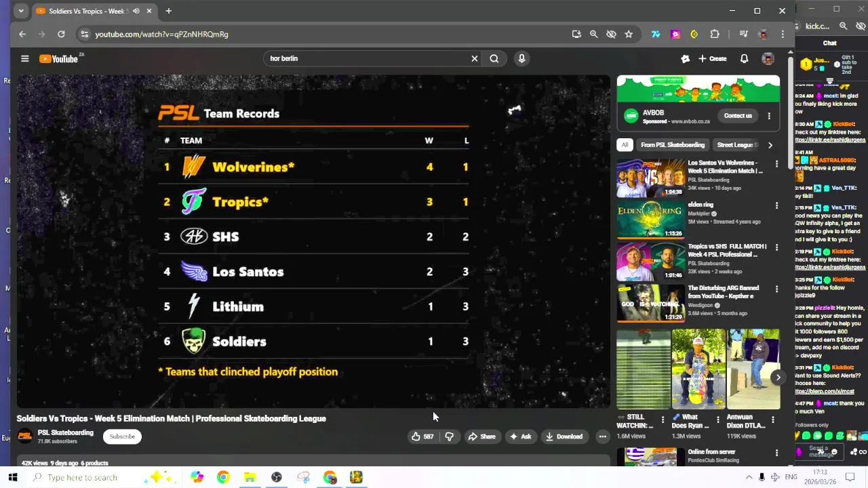Click the third-party cookies eye icon
This screenshot has width=868, height=488.
pyautogui.click(x=611, y=34)
